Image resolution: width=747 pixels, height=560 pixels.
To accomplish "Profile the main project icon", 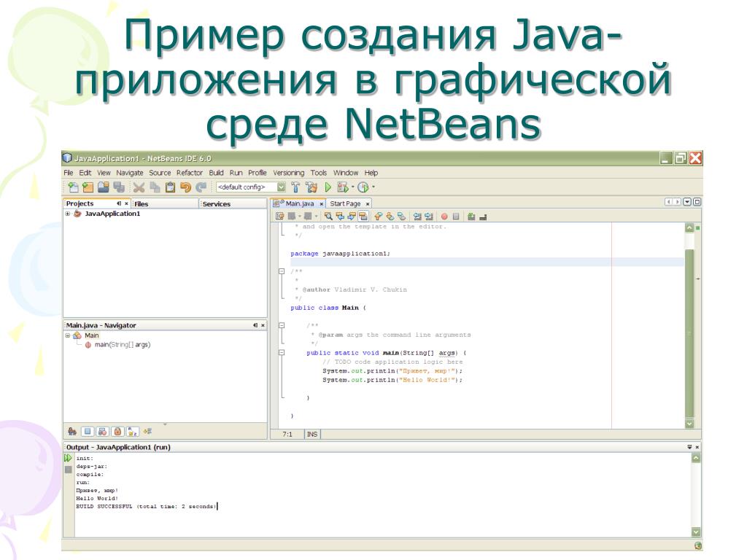I will (363, 187).
